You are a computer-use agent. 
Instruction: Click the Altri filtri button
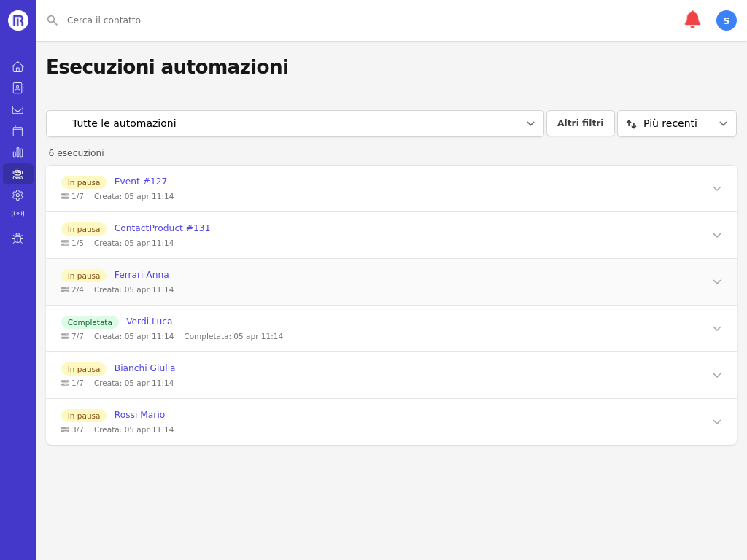[580, 123]
